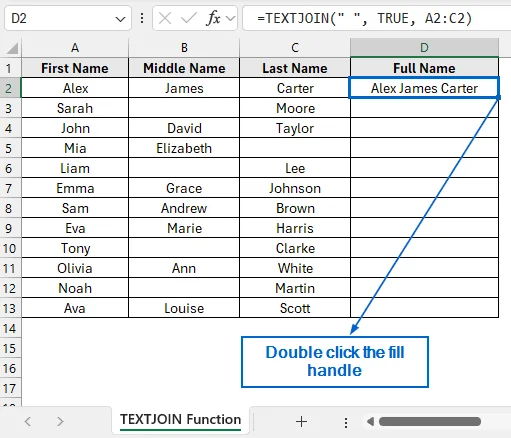Select column A header
The height and width of the screenshot is (438, 511).
click(x=75, y=48)
